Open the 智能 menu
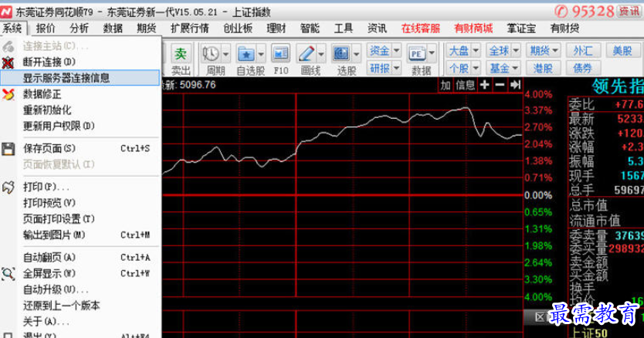This screenshot has width=644, height=338. tap(310, 29)
